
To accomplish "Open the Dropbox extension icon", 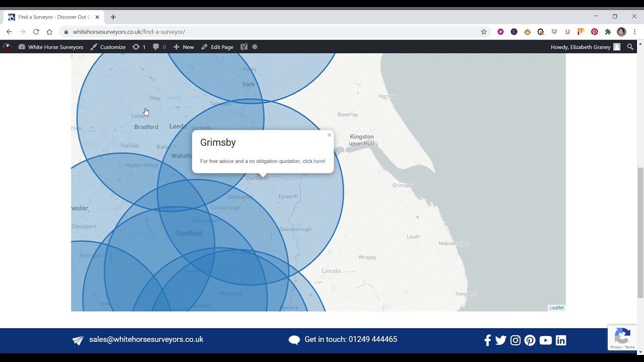I will click(x=554, y=32).
